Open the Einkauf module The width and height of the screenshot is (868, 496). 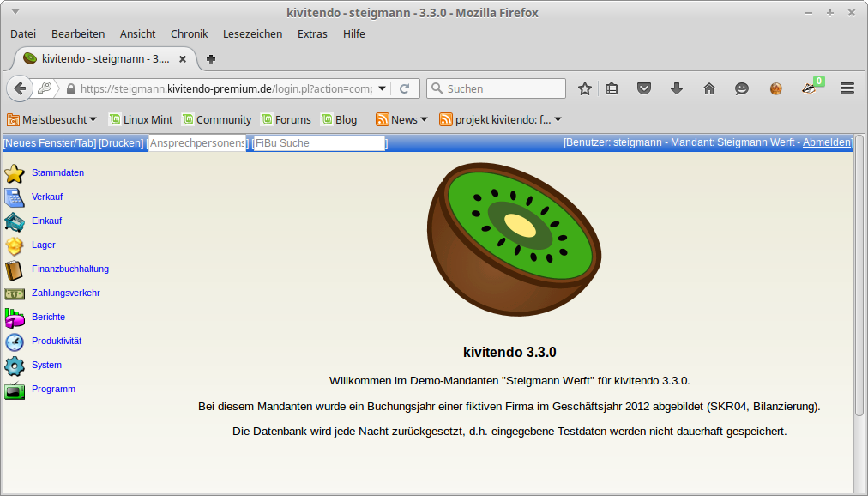[x=47, y=221]
